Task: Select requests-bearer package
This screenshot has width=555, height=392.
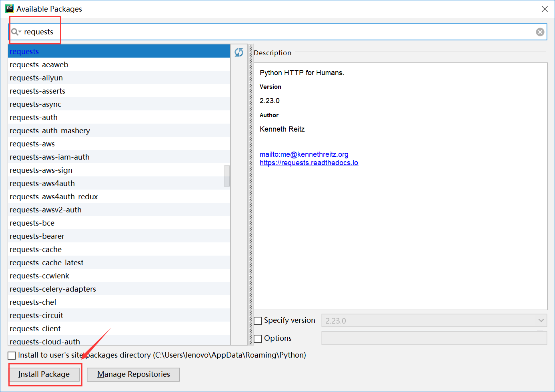Action: click(119, 236)
